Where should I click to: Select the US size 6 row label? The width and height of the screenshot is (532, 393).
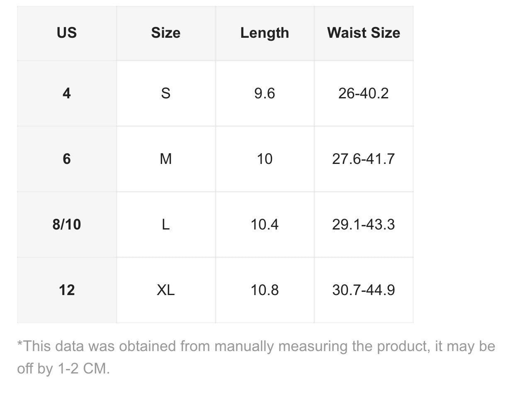coord(67,159)
